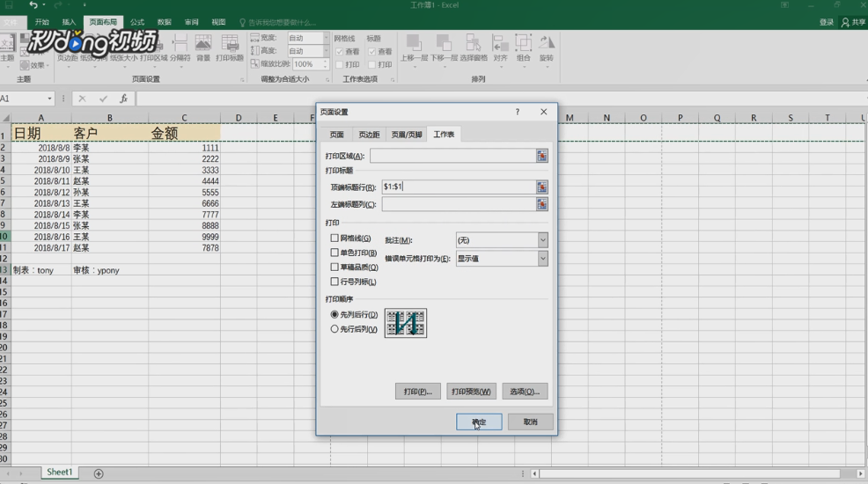The width and height of the screenshot is (868, 484).
Task: Open the 错误单元格打印为 dropdown
Action: click(542, 259)
